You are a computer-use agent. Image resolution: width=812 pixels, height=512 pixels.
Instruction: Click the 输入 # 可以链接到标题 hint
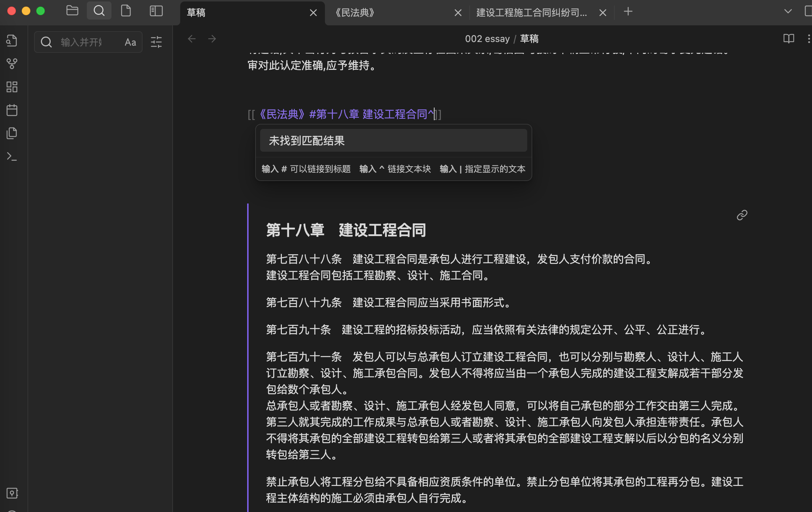pos(306,169)
